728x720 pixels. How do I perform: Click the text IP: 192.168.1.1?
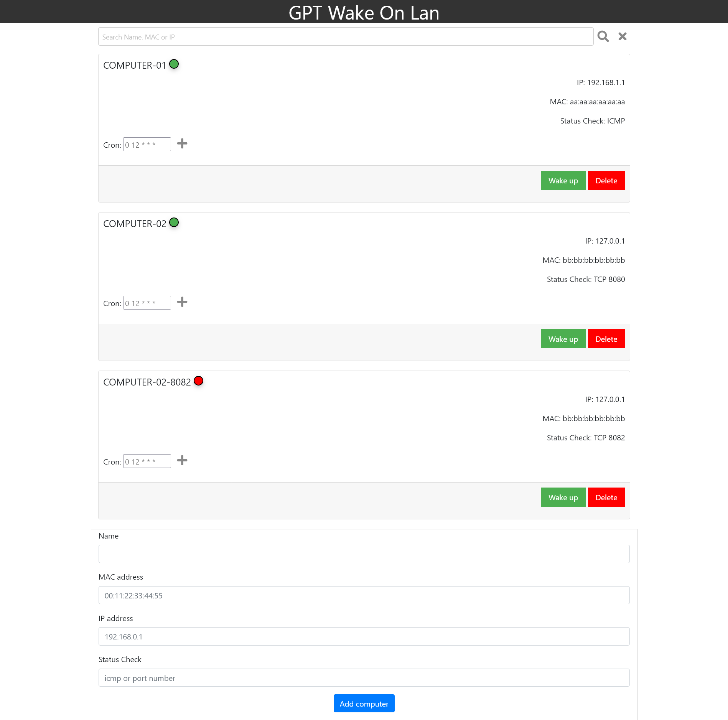[601, 82]
